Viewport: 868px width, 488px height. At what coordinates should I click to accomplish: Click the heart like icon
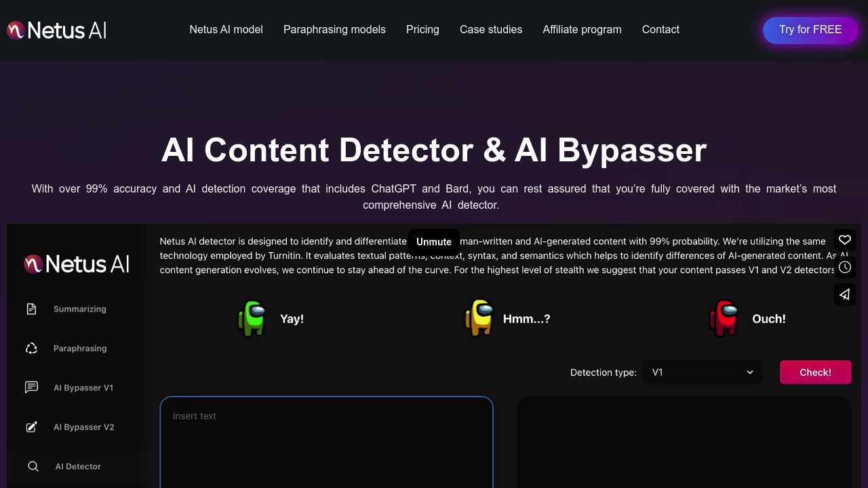(x=845, y=240)
